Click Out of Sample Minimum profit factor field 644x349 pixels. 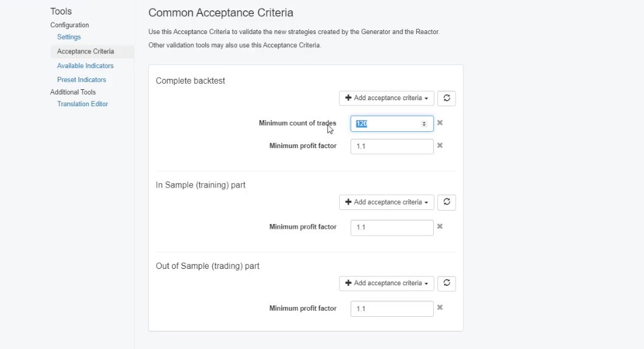[391, 308]
